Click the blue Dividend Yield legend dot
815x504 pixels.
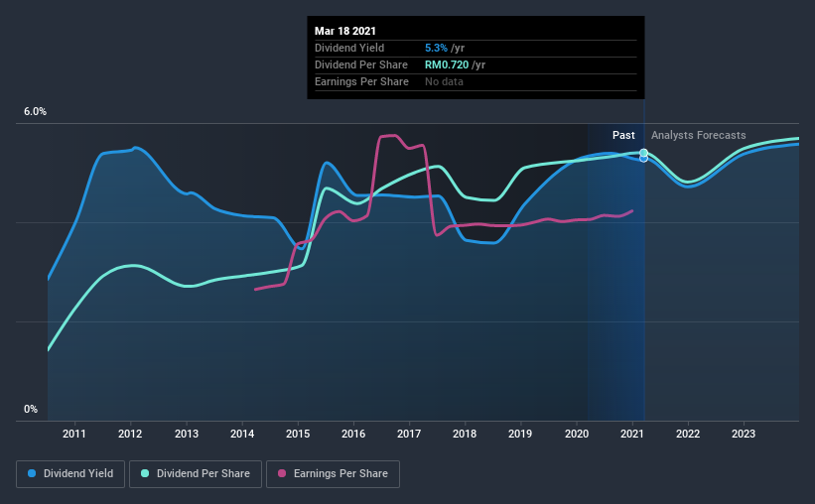(x=32, y=473)
